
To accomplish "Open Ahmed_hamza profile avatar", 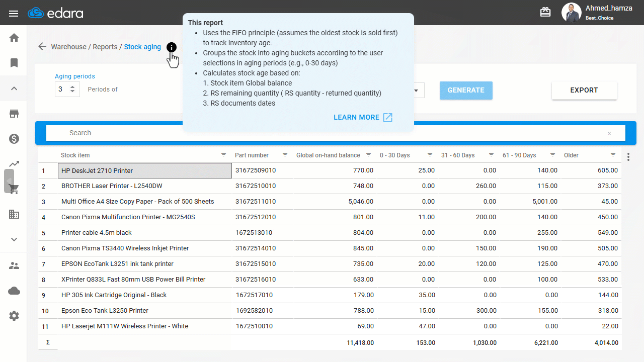I will click(571, 13).
